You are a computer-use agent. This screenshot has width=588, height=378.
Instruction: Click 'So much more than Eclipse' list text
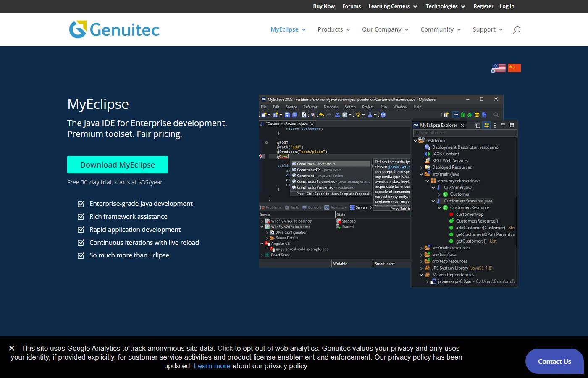click(129, 255)
